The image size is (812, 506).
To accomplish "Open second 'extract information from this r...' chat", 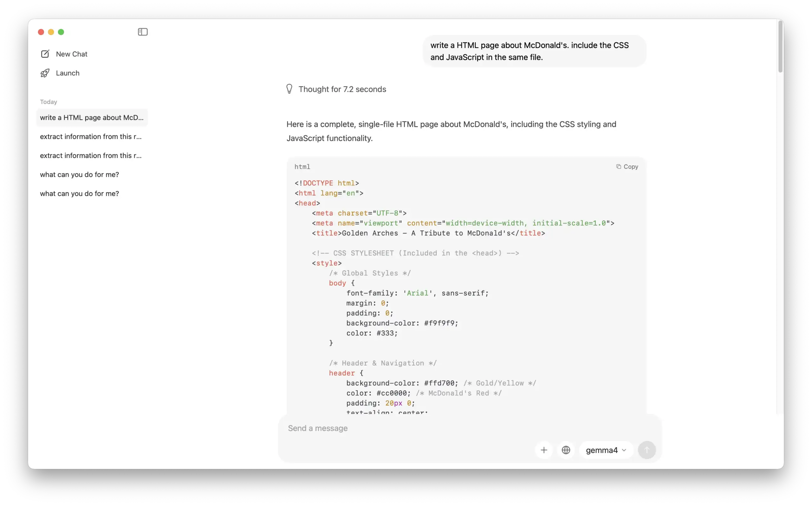I will pyautogui.click(x=91, y=156).
